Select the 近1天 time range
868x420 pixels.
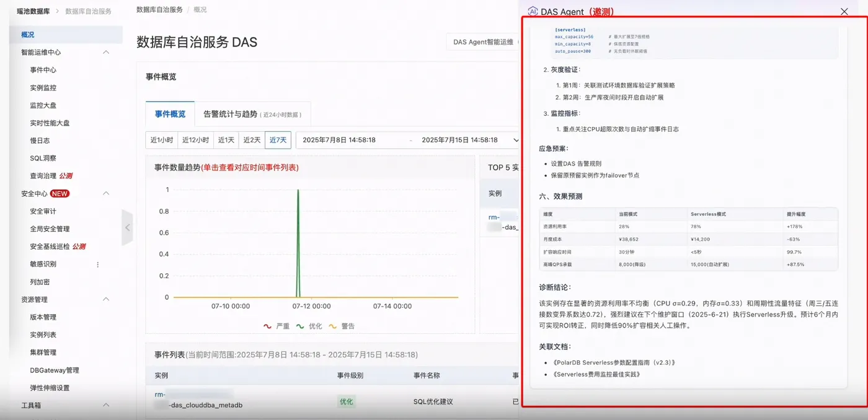(226, 140)
